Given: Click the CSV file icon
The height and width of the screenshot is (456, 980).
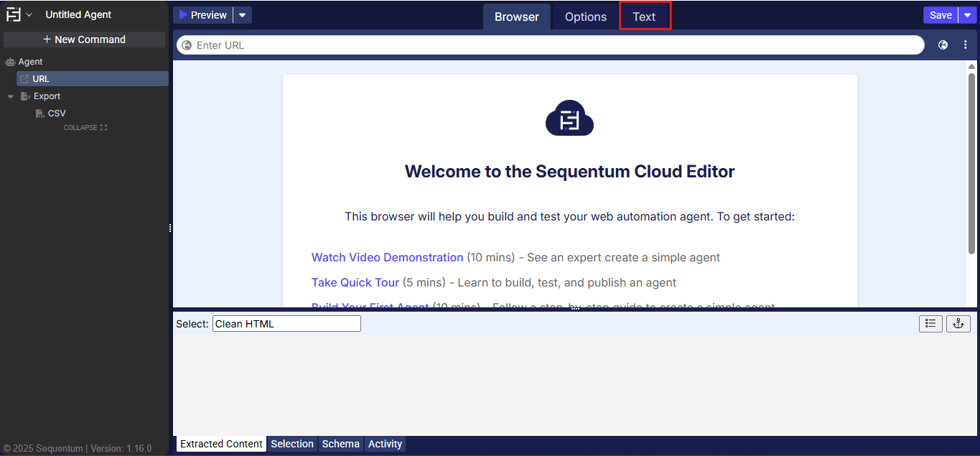Looking at the screenshot, I should click(40, 113).
